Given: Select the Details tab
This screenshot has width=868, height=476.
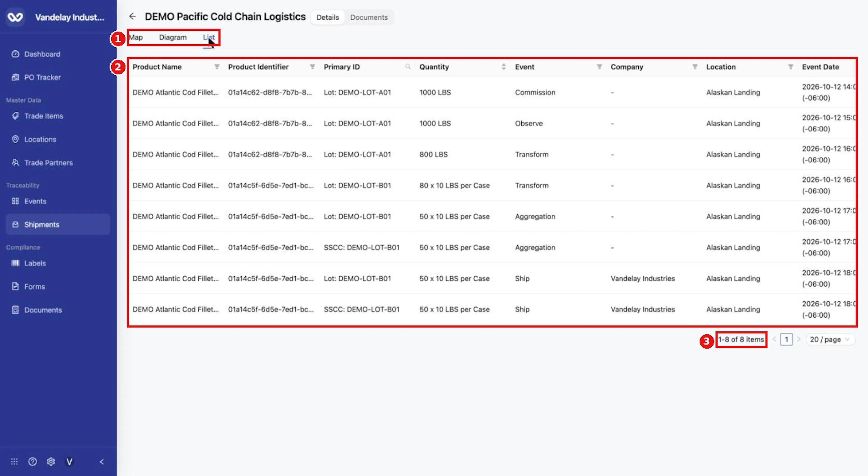Looking at the screenshot, I should click(328, 17).
